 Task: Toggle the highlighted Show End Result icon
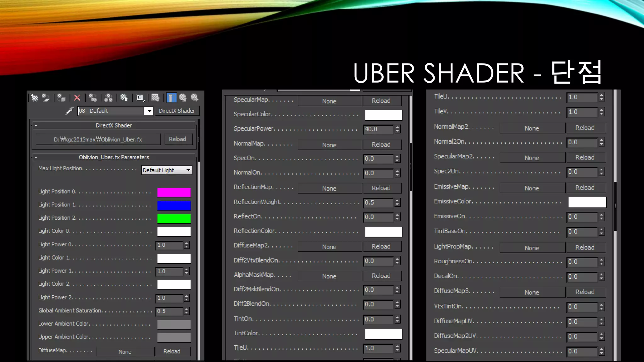pos(171,98)
